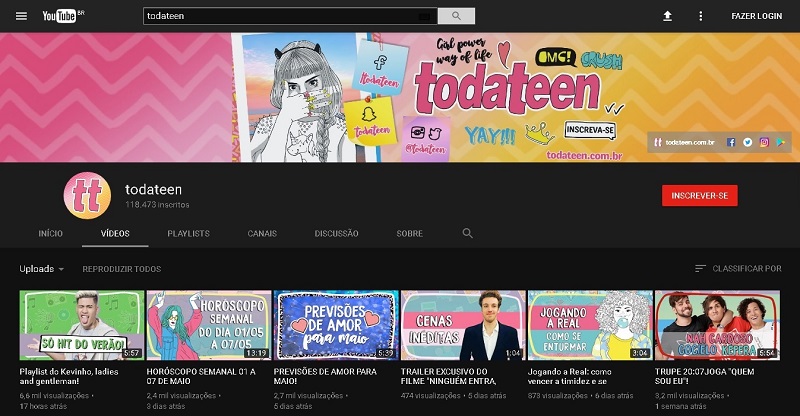Screen dimensions: 800x416
Task: Click the search magnifier button
Action: coord(456,16)
